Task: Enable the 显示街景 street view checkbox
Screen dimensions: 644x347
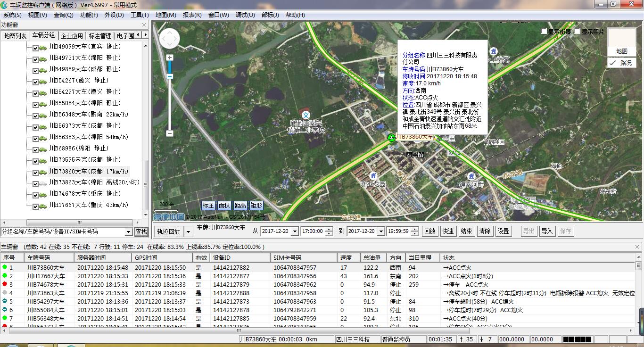Action: (544, 32)
